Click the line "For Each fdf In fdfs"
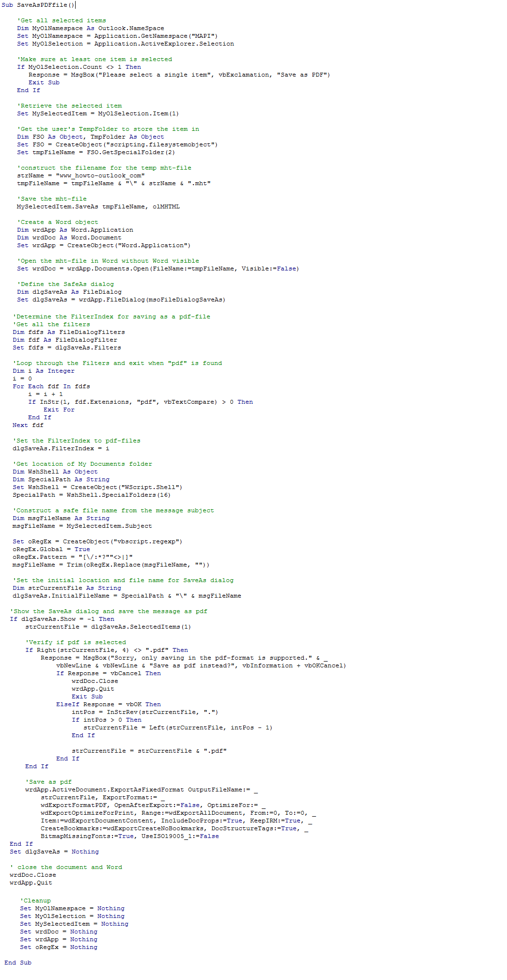This screenshot has width=507, height=980. pyautogui.click(x=51, y=386)
